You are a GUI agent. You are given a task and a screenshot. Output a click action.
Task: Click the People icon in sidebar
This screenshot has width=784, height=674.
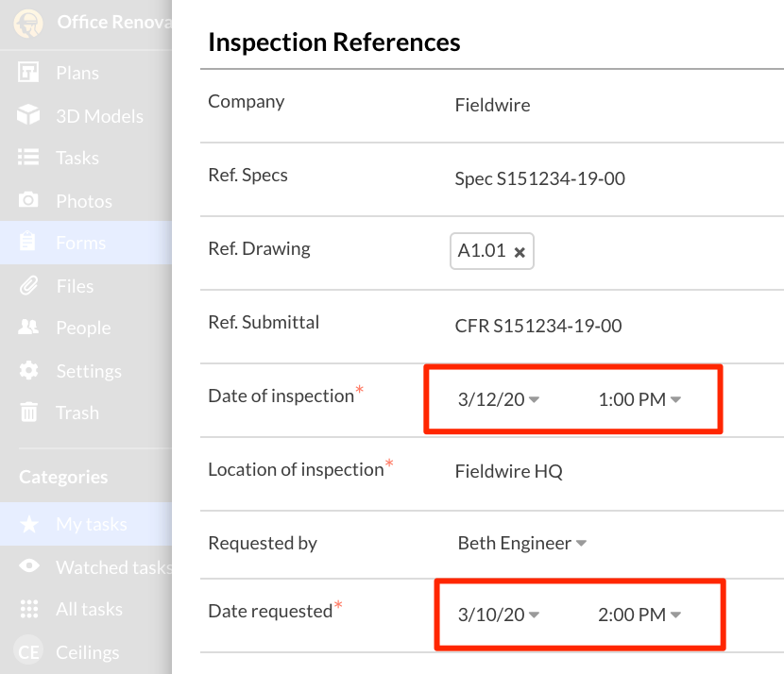[x=29, y=328]
